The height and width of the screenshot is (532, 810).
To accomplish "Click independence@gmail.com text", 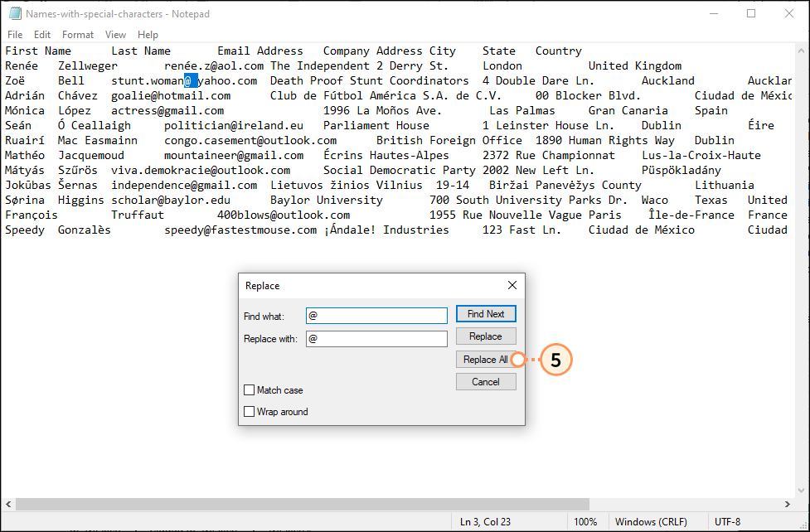I will click(184, 186).
